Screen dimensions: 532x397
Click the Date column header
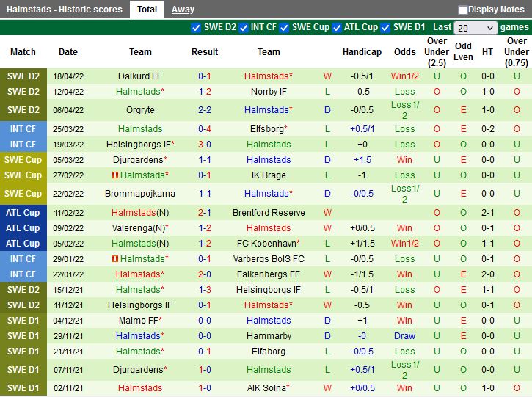68,52
